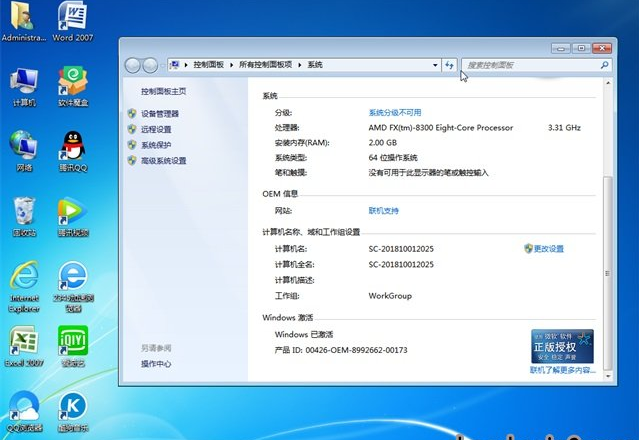Maximize the System window

point(581,48)
